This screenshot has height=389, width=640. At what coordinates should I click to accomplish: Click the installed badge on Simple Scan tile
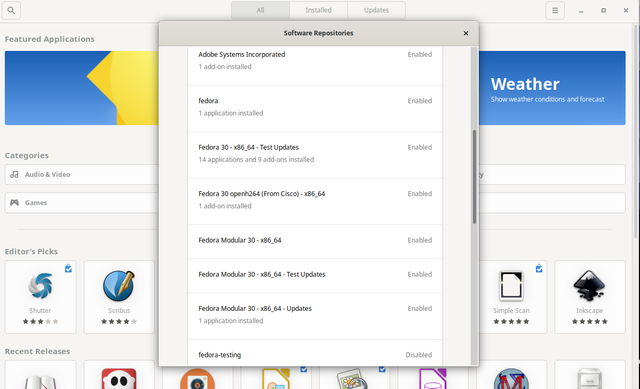[539, 268]
